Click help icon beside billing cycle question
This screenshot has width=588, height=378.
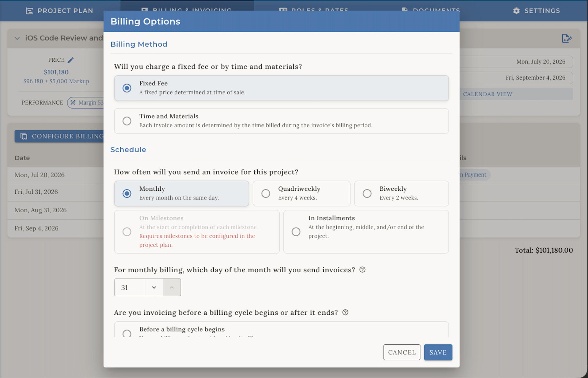345,313
